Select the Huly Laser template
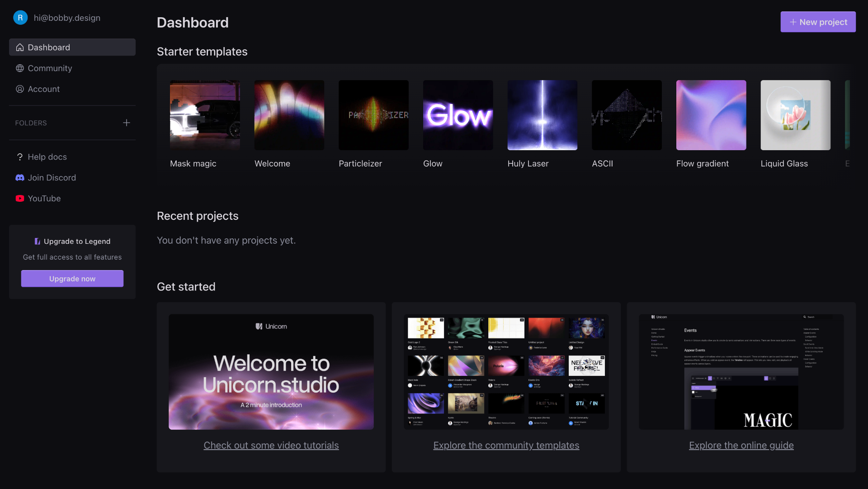The height and width of the screenshot is (489, 868). pyautogui.click(x=542, y=115)
